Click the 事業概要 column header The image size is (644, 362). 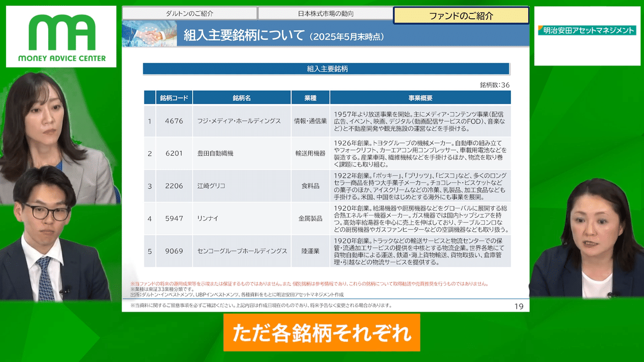[x=420, y=98]
